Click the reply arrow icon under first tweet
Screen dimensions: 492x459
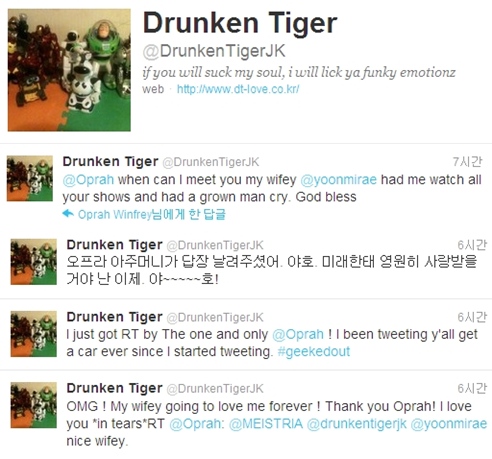pyautogui.click(x=68, y=214)
